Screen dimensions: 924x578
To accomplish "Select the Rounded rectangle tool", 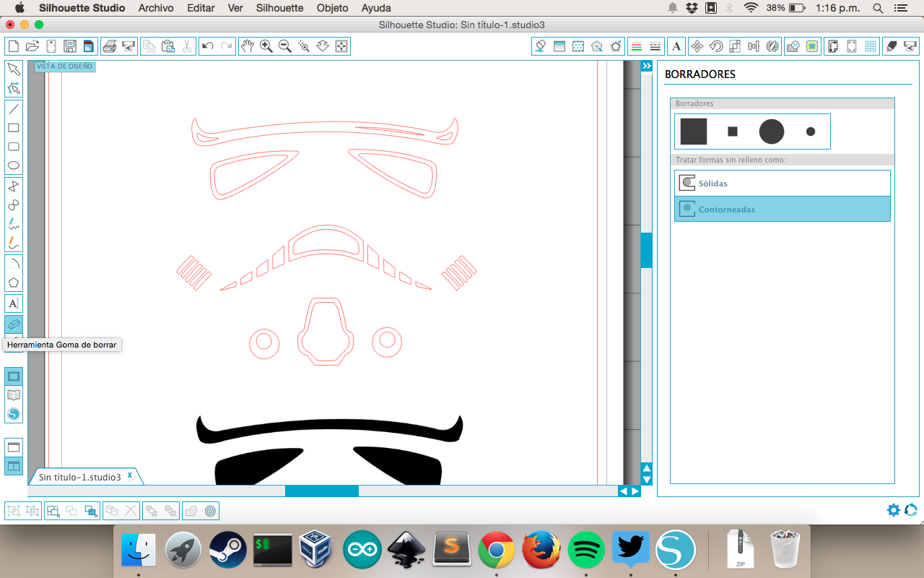I will coord(13,147).
